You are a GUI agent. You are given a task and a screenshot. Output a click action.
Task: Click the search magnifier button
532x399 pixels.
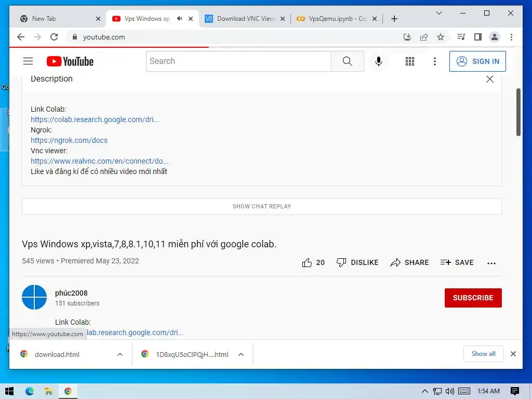coord(347,61)
